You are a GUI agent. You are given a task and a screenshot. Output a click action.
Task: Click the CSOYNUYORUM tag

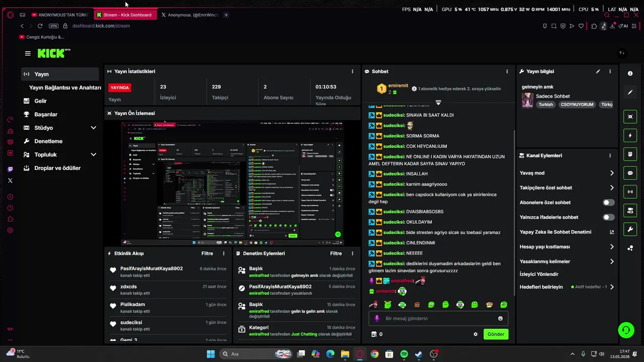(x=577, y=105)
